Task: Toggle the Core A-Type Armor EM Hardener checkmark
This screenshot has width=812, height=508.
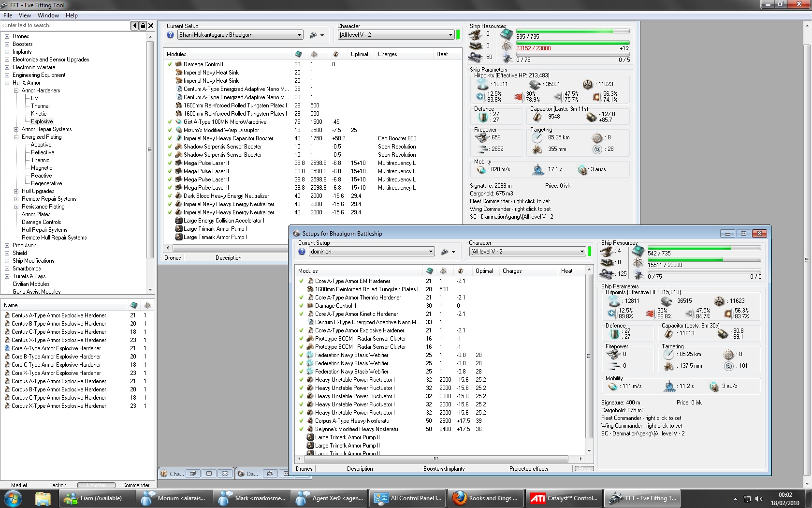Action: (302, 281)
